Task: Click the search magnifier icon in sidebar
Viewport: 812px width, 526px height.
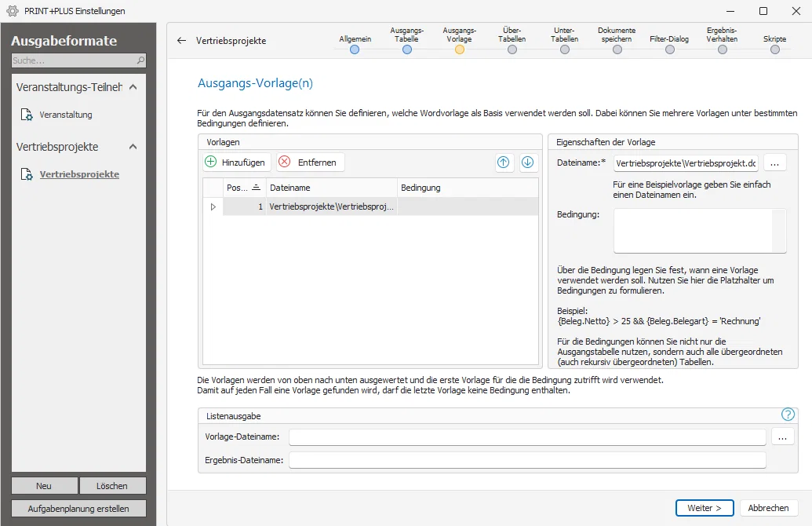Action: click(140, 60)
